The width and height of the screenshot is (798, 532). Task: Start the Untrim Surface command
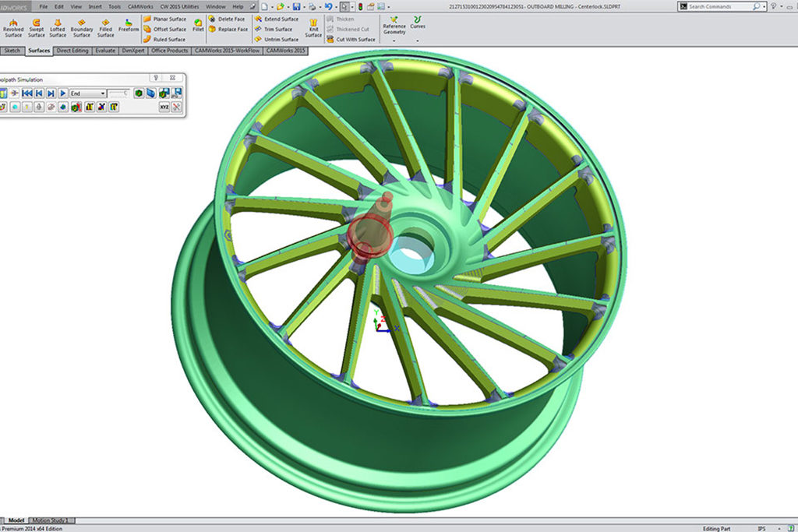coord(277,39)
